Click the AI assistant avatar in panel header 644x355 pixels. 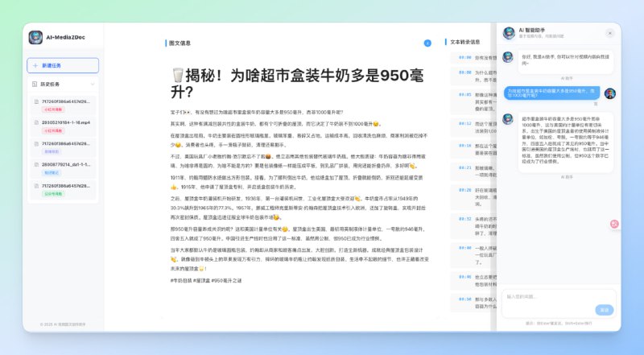(x=509, y=33)
